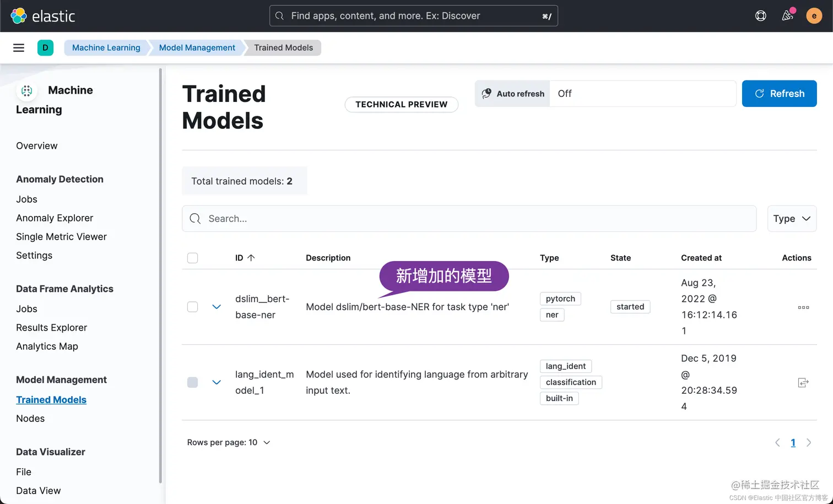Image resolution: width=833 pixels, height=504 pixels.
Task: Click the search magnifier in models search
Action: pos(195,219)
